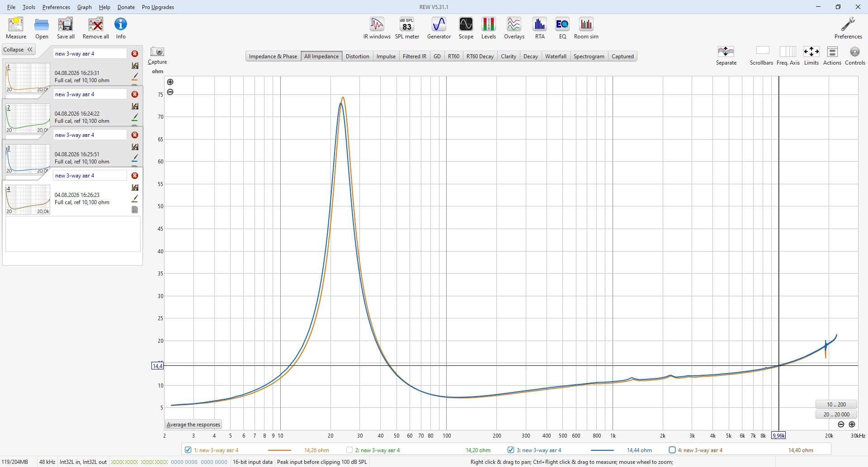The height and width of the screenshot is (467, 868).
Task: Change measurement 1 trace colour with pen icon
Action: [135, 76]
